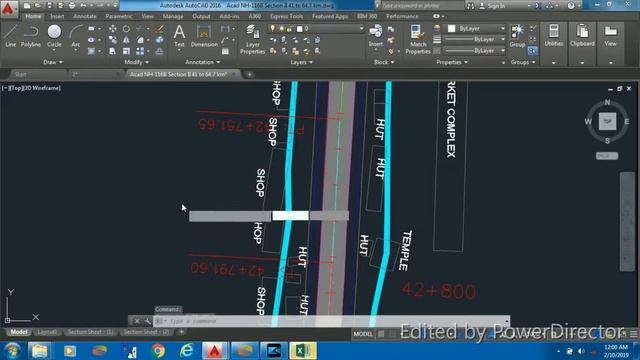Add a new layout with plus button
Screen dimensions: 640x360
pos(181,332)
